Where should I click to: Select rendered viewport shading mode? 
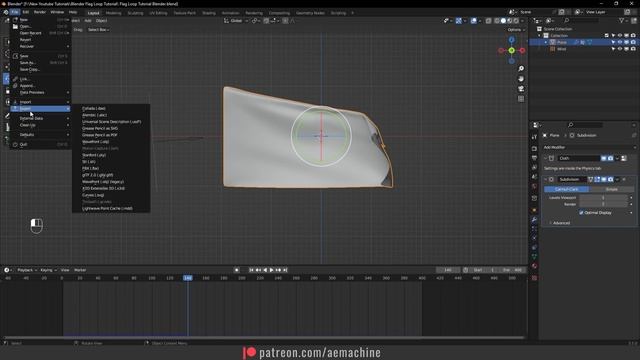coord(516,21)
